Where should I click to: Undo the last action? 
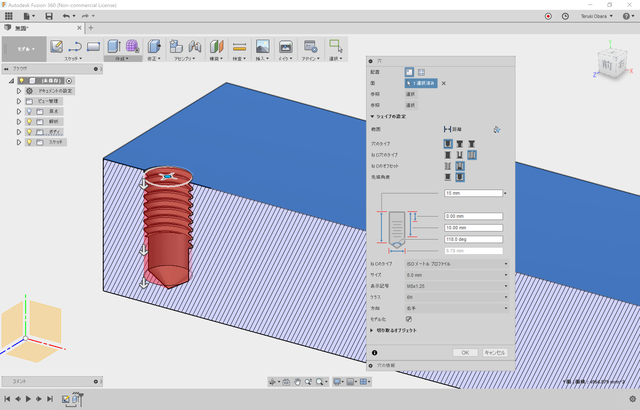click(67, 16)
